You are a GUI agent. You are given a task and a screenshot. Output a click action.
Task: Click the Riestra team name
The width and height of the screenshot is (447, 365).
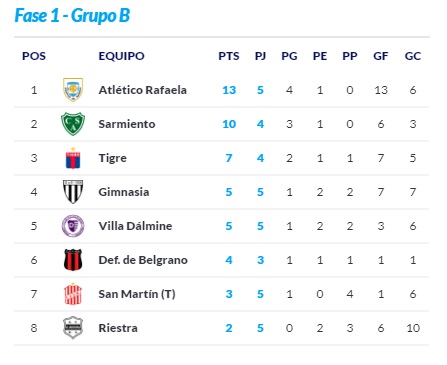pyautogui.click(x=118, y=328)
